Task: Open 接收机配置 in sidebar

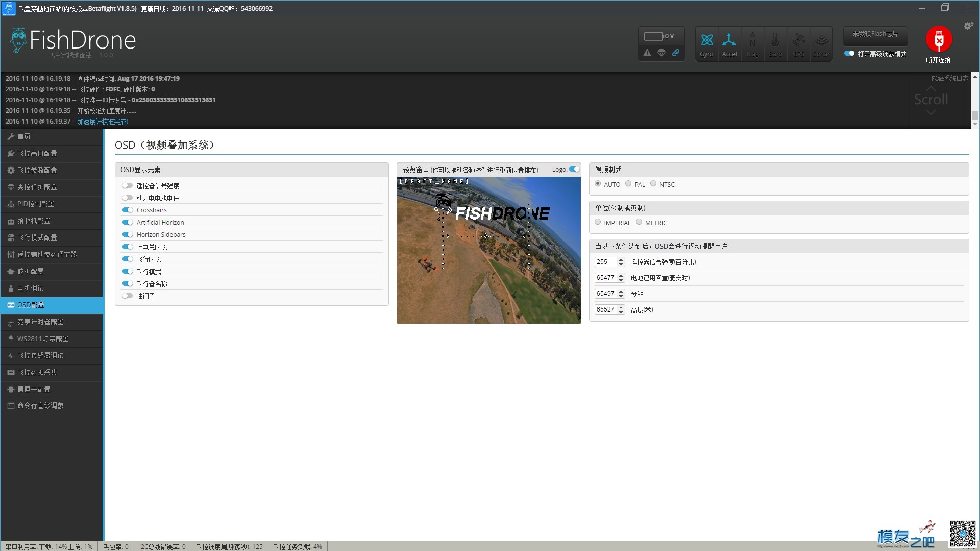Action: pos(52,221)
